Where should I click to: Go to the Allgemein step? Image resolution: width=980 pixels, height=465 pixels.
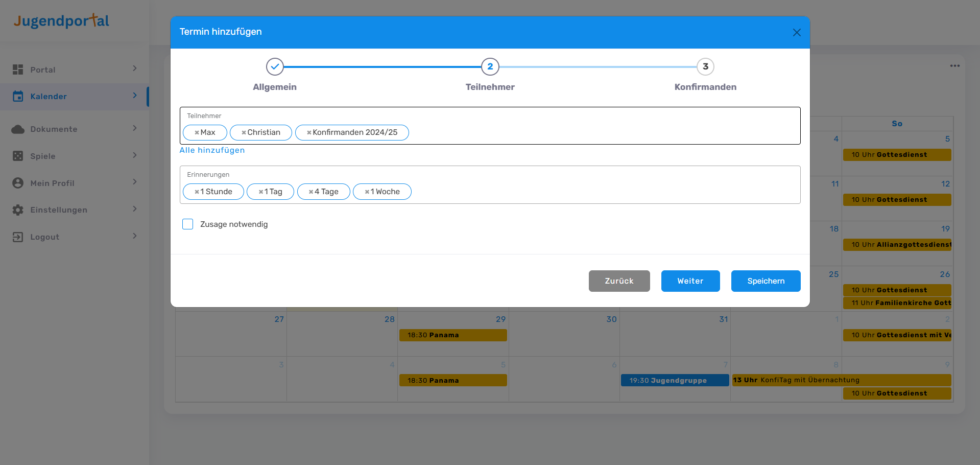coord(275,67)
